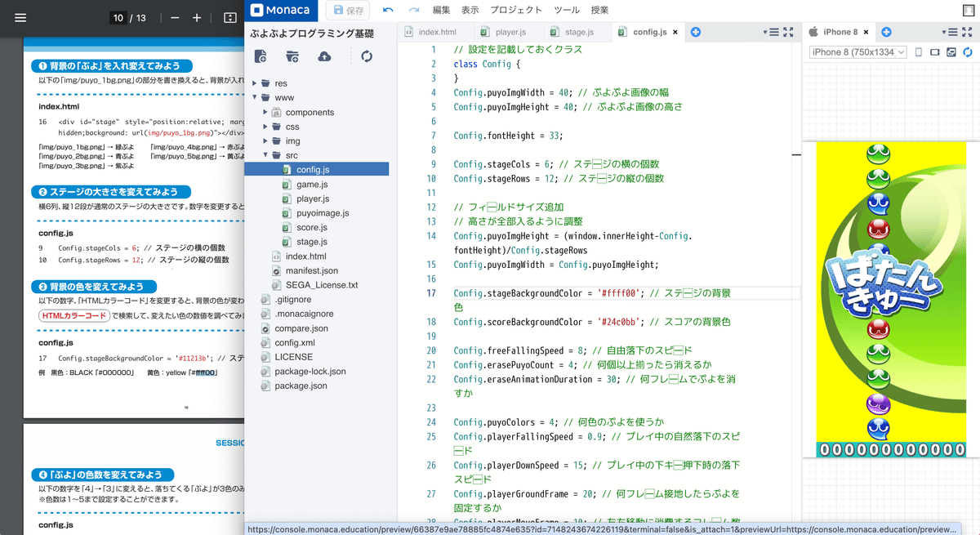The width and height of the screenshot is (980, 535).
Task: Click the redo arrow in Monaca toolbar
Action: [x=414, y=10]
